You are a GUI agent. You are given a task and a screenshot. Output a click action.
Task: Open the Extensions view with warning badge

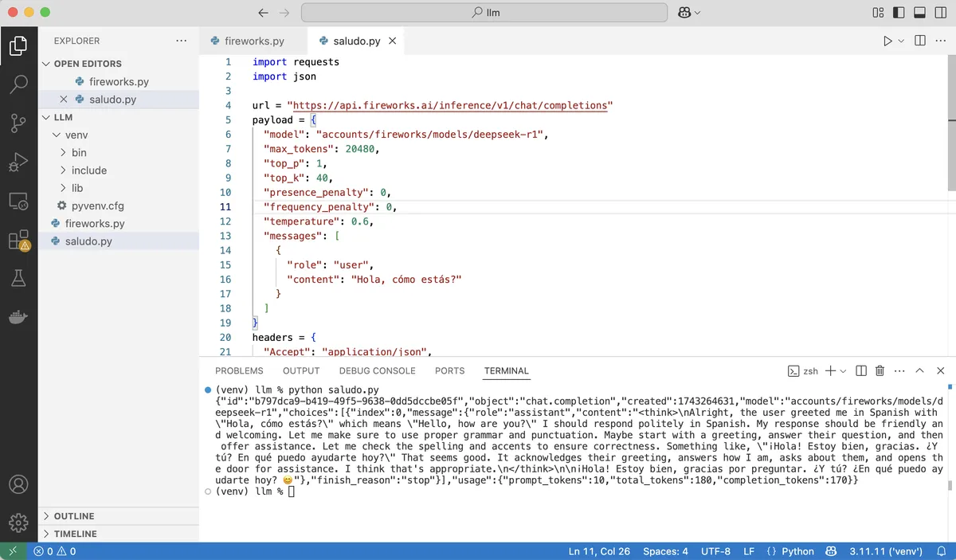tap(18, 240)
